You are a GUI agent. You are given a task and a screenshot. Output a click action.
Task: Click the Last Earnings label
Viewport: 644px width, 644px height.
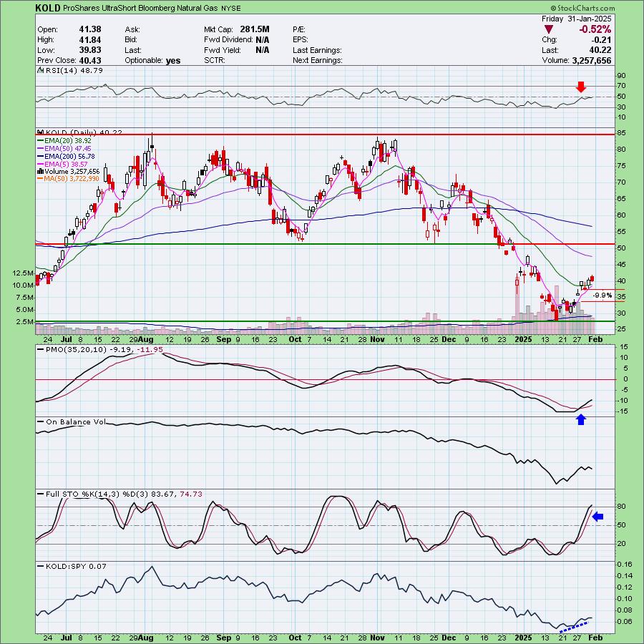[317, 50]
